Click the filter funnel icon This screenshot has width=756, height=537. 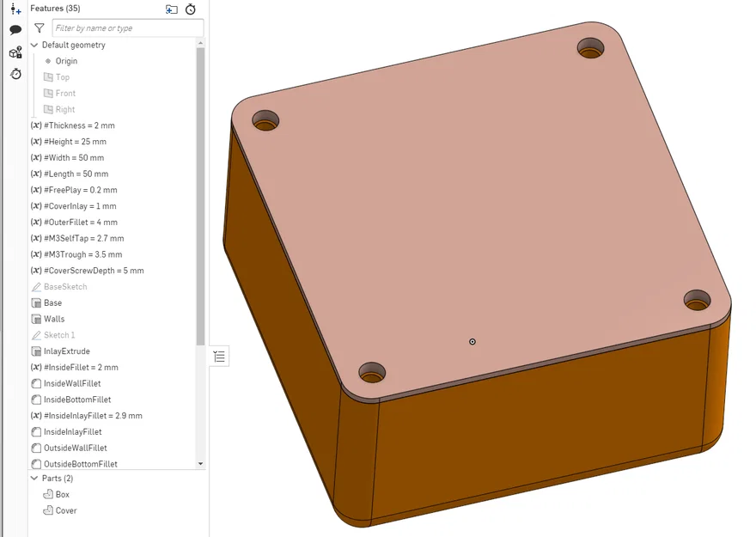pos(39,28)
